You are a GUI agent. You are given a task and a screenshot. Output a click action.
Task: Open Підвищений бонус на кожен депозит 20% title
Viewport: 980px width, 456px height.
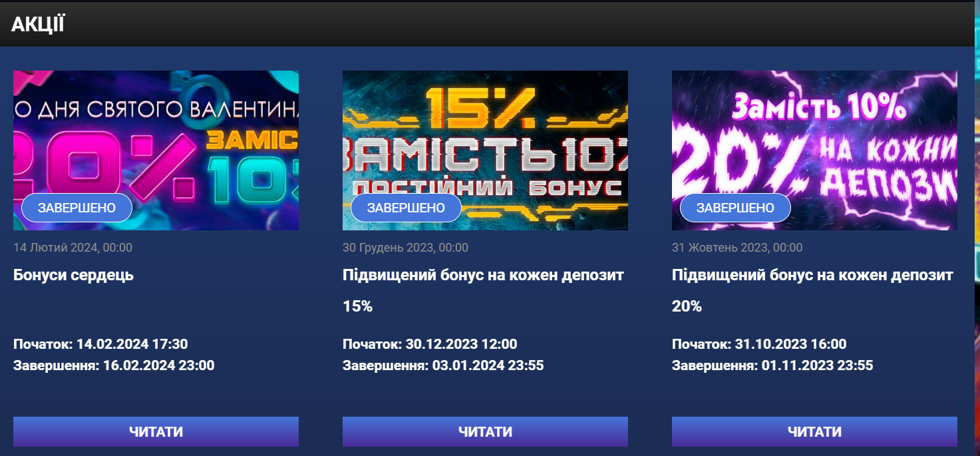coord(812,291)
